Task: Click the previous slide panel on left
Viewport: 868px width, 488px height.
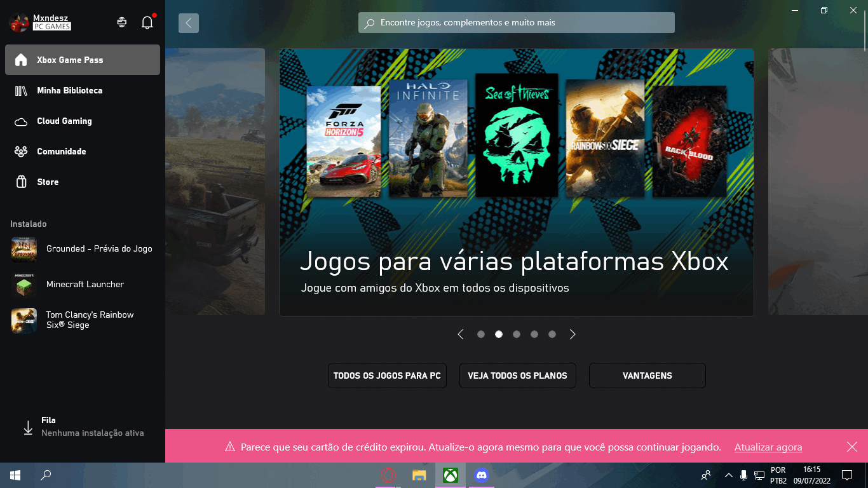Action: [215, 182]
